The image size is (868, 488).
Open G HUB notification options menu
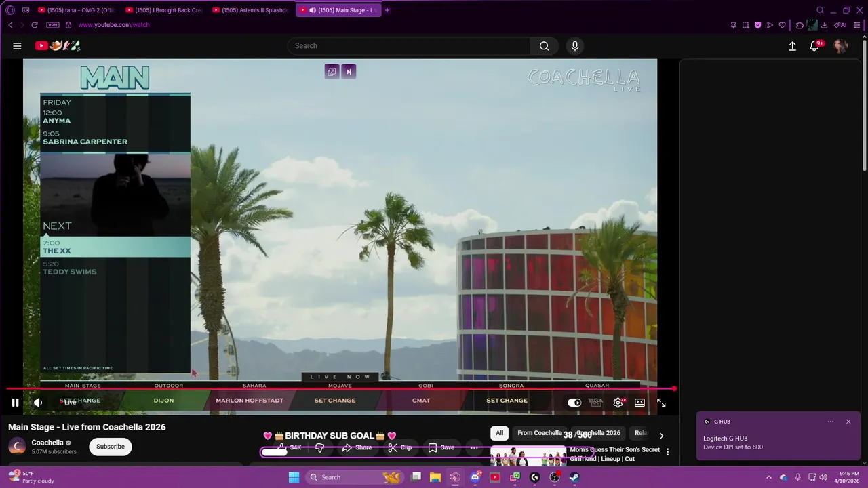(830, 422)
